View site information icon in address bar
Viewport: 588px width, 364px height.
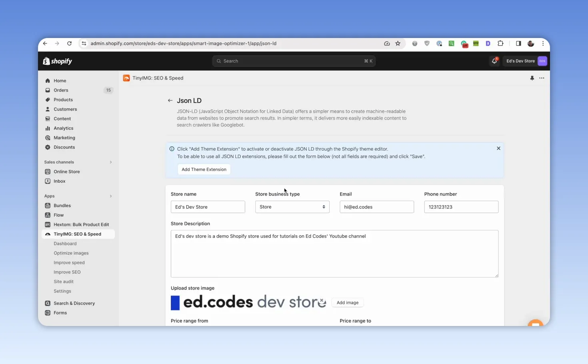coord(84,44)
